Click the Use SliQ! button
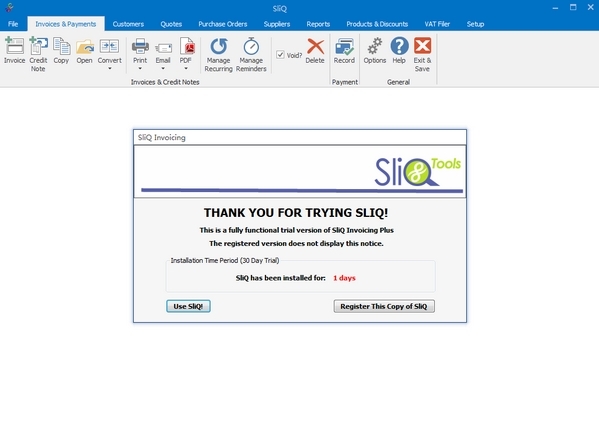599x425 pixels. pos(188,306)
